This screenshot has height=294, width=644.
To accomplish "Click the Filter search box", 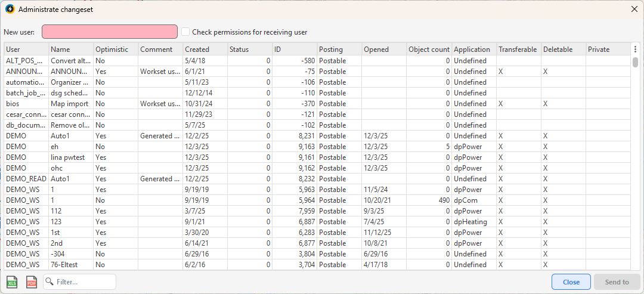I will point(83,282).
